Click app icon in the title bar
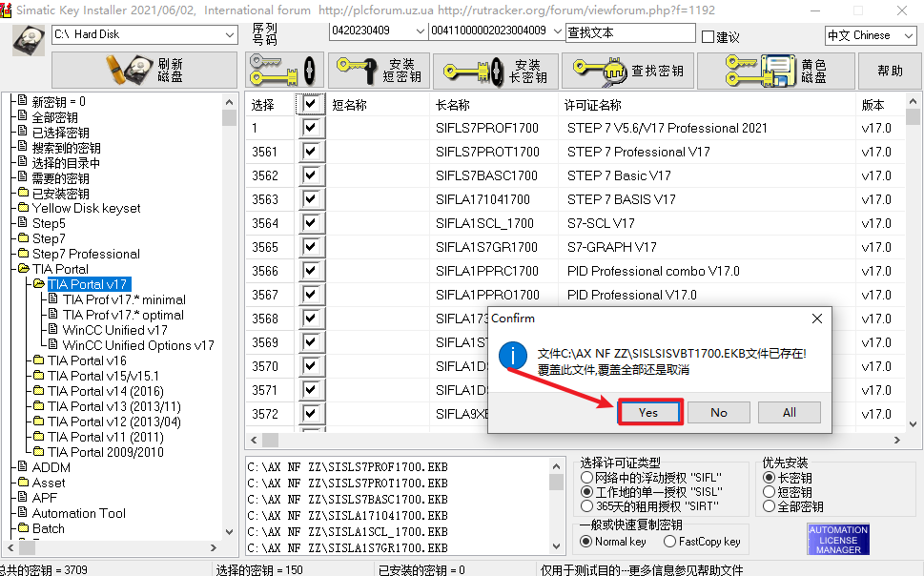The height and width of the screenshot is (576, 924). click(6, 10)
